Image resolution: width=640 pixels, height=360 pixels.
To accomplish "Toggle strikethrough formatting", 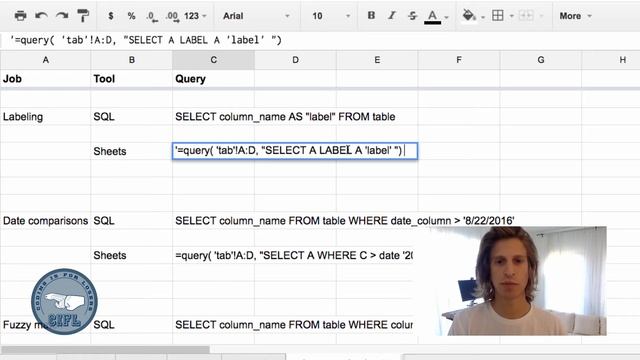I will pyautogui.click(x=412, y=16).
